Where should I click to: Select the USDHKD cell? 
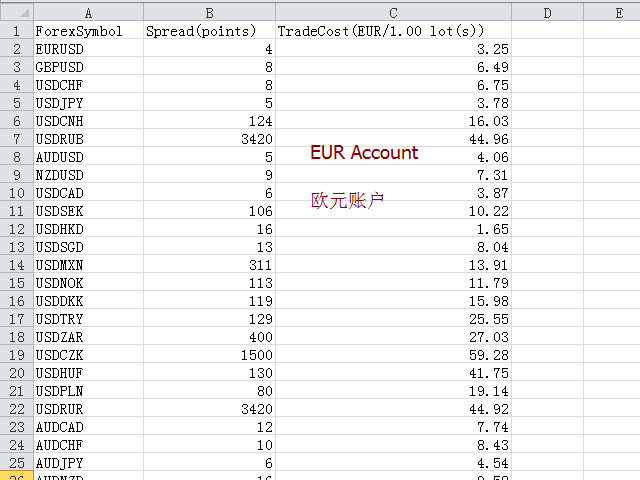89,229
